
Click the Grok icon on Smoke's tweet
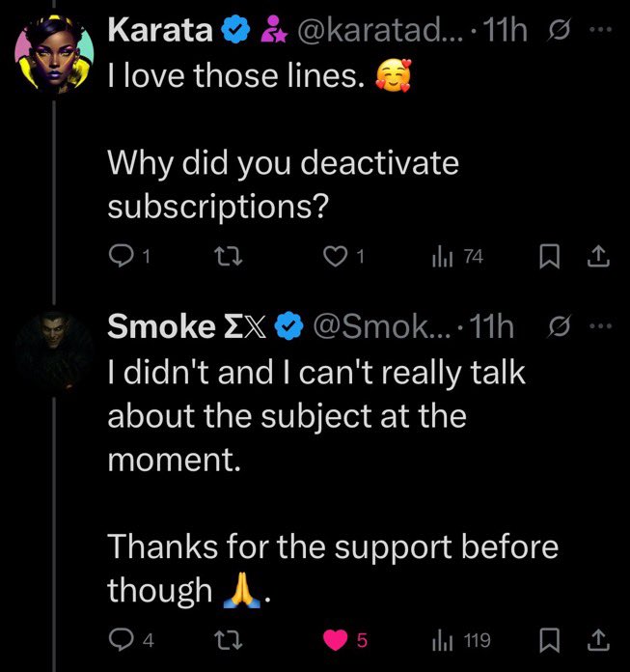(x=560, y=327)
